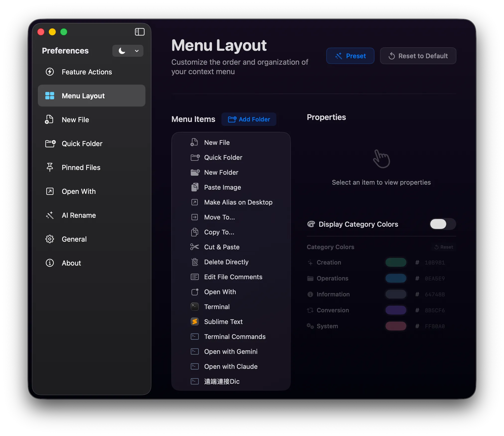The height and width of the screenshot is (436, 504).
Task: Click the Delete Directly trash icon
Action: tap(195, 262)
